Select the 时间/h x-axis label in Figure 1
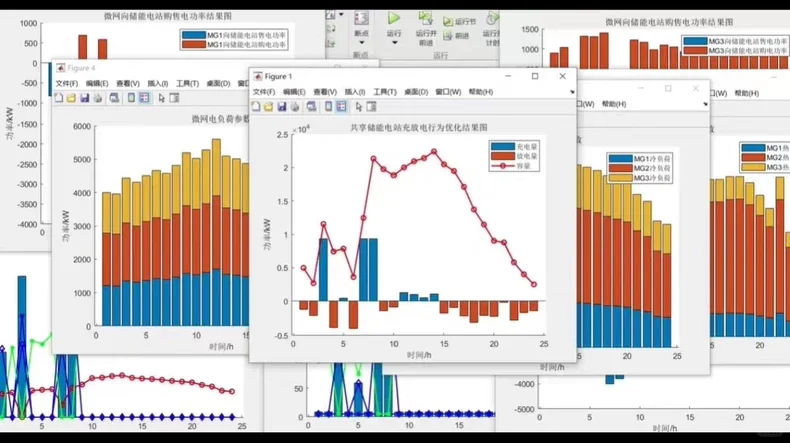The height and width of the screenshot is (443, 790). tap(419, 355)
